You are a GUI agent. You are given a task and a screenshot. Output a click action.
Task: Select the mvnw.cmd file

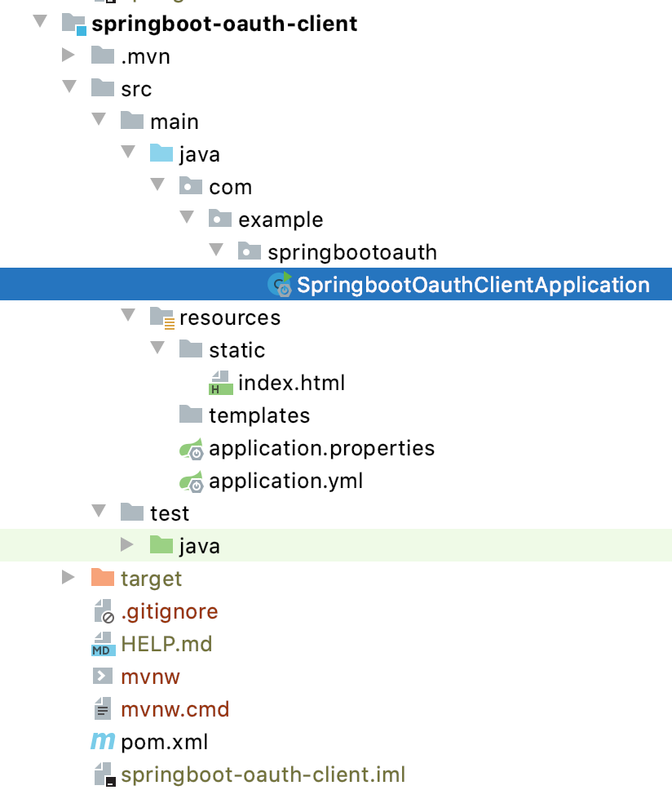(175, 709)
